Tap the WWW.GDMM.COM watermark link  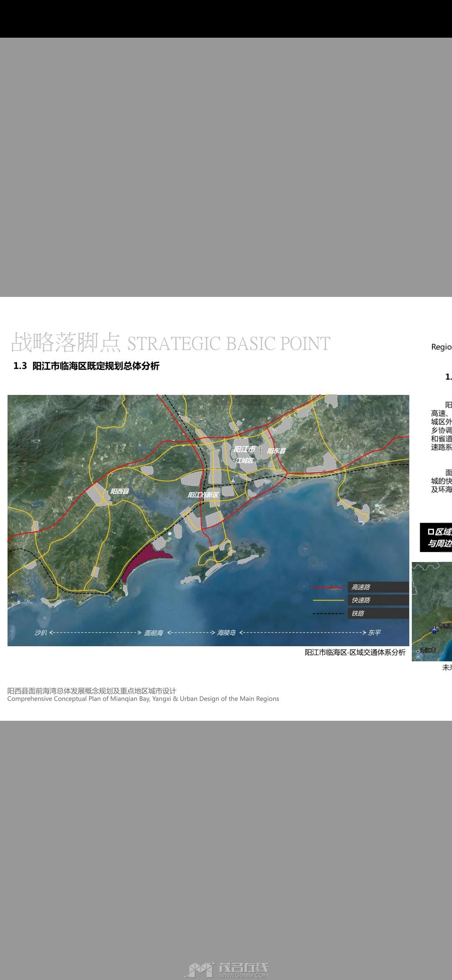coord(244,975)
